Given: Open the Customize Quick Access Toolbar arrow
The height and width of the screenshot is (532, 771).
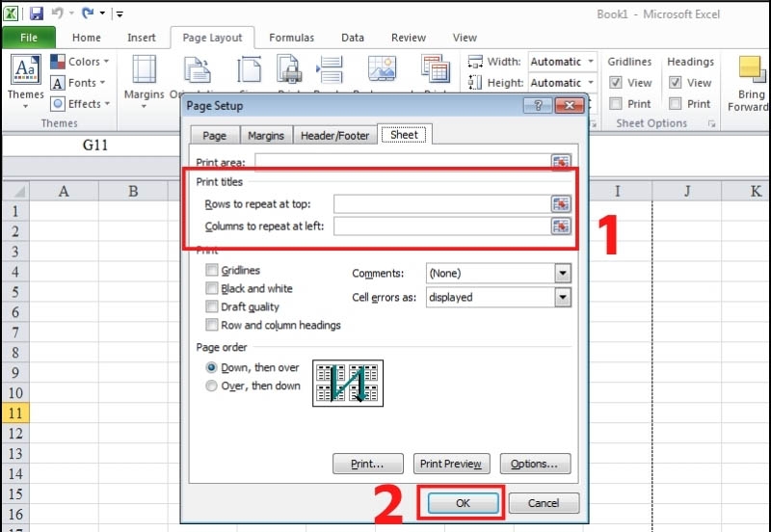Looking at the screenshot, I should [x=120, y=14].
